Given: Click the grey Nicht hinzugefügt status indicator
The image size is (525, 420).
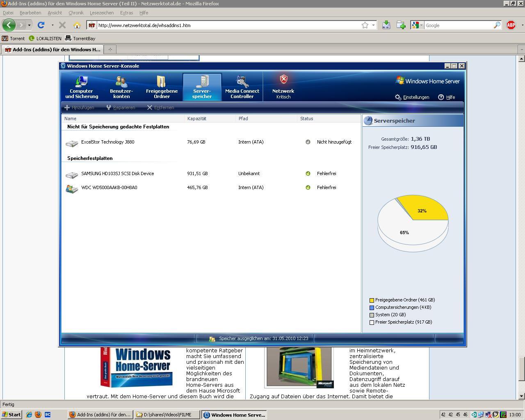Looking at the screenshot, I should tap(308, 142).
